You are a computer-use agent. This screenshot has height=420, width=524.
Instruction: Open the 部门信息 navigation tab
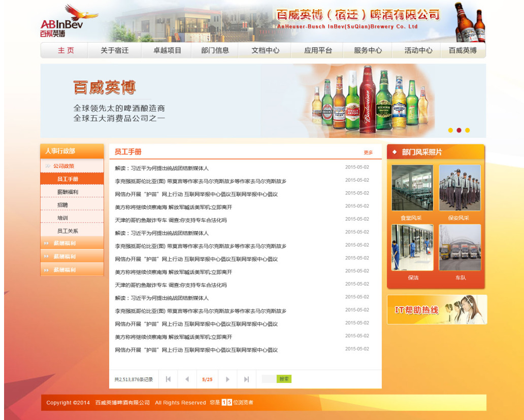[215, 50]
